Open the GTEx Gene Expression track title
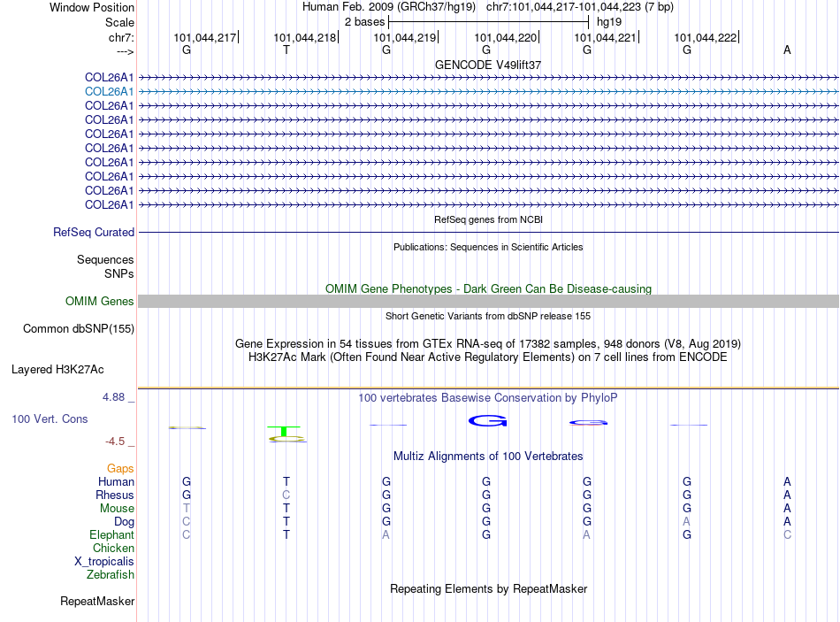The height and width of the screenshot is (622, 840). coord(488,343)
